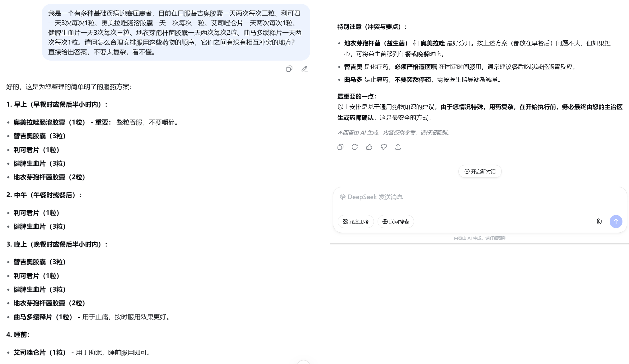Give the response a thumbs up
Image resolution: width=629 pixels, height=364 pixels.
(x=369, y=147)
